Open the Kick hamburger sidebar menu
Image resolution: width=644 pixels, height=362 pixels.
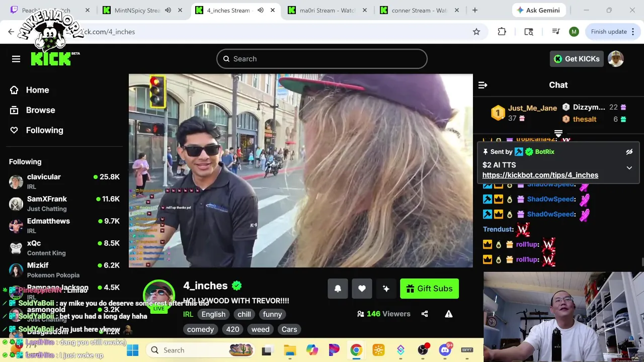(16, 59)
